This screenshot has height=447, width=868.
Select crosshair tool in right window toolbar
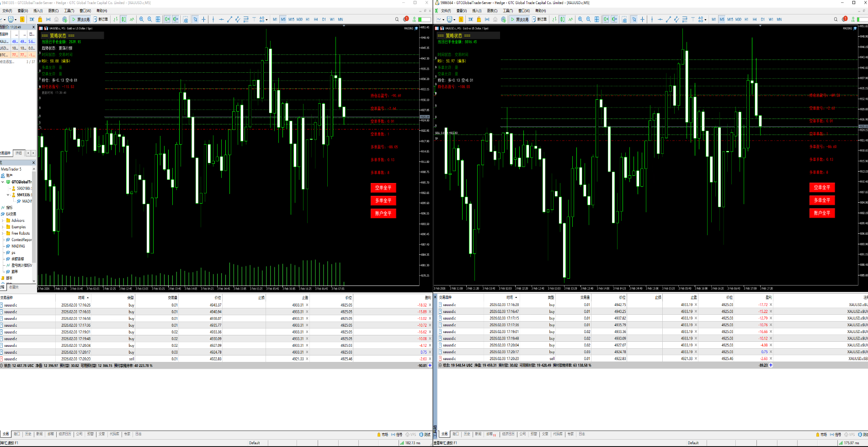[x=642, y=19]
